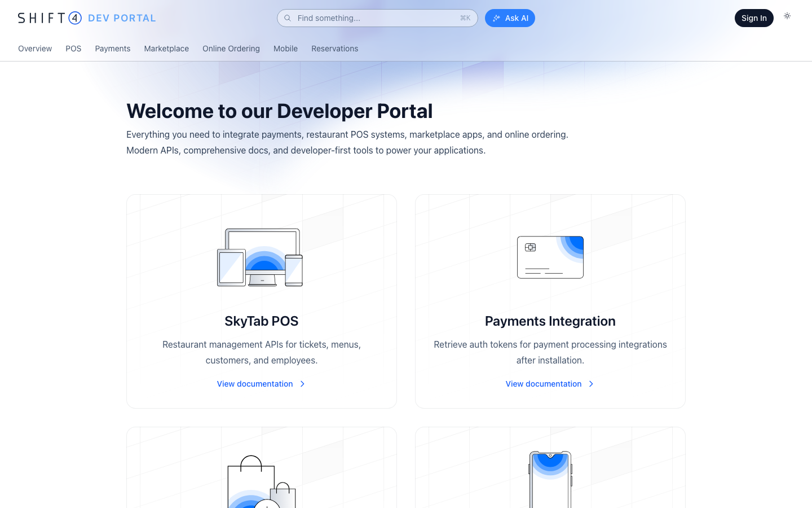This screenshot has width=812, height=508.
Task: Click chevron arrow beside Payments View documentation
Action: pyautogui.click(x=592, y=384)
